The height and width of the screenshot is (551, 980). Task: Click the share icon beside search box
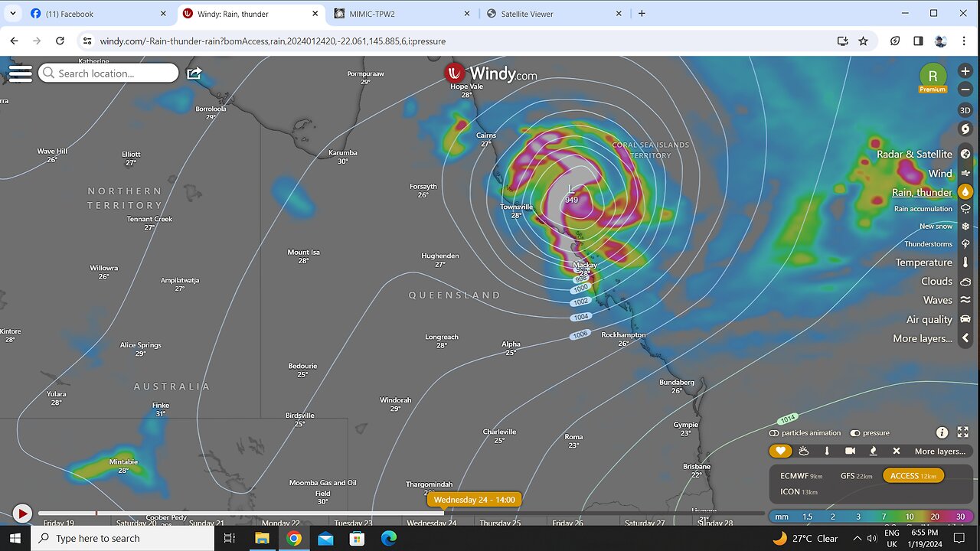click(x=194, y=73)
